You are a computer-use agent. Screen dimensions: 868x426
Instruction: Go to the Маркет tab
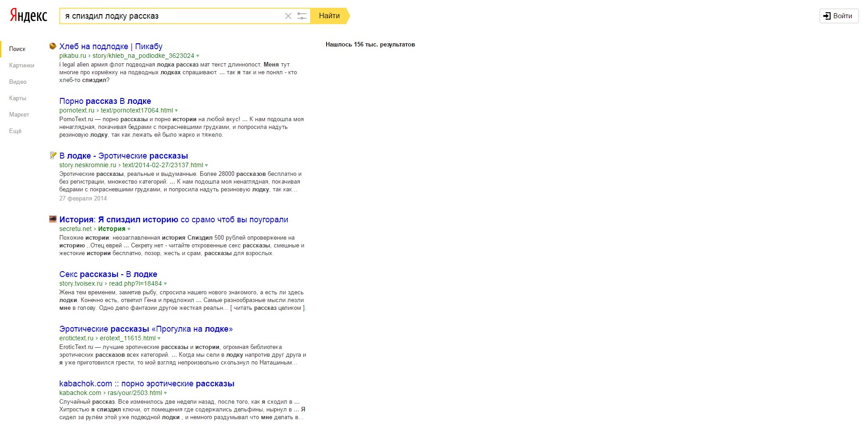pos(19,114)
